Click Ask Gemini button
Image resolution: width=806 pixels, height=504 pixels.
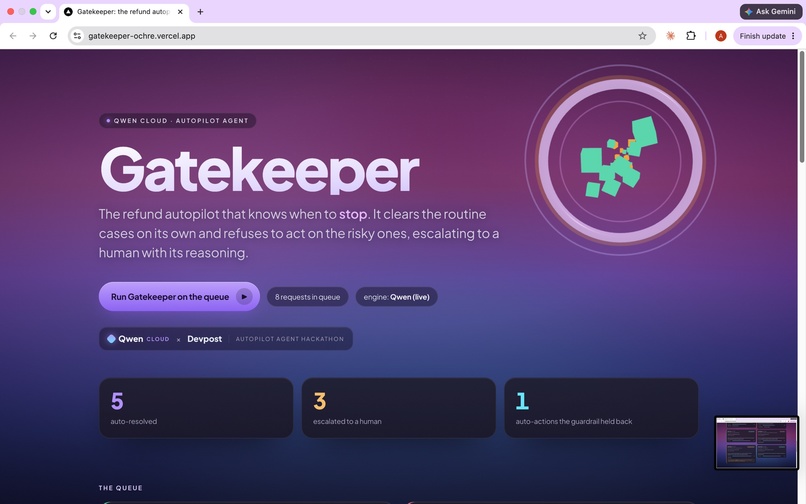[771, 11]
